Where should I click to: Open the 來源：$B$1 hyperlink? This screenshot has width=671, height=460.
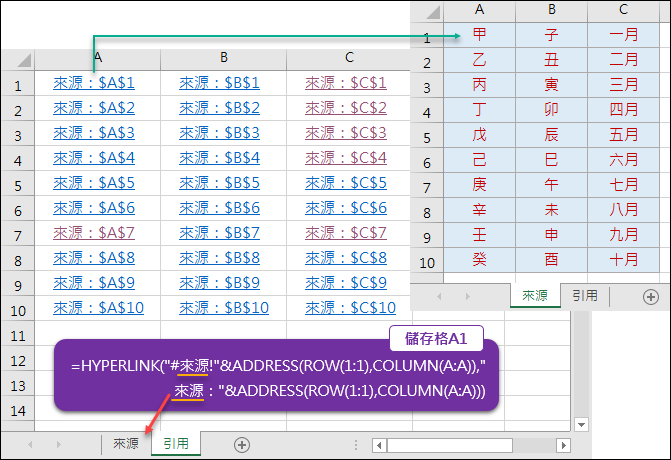coord(219,83)
